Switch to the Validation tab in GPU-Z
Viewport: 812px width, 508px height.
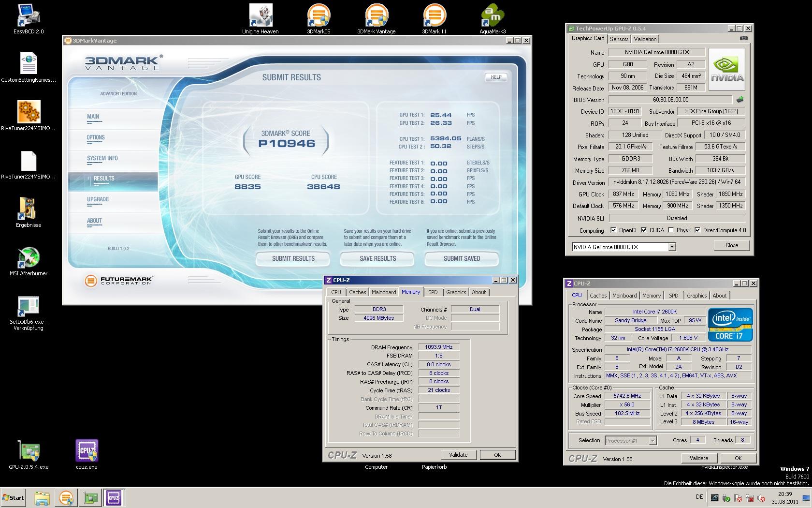tap(645, 39)
